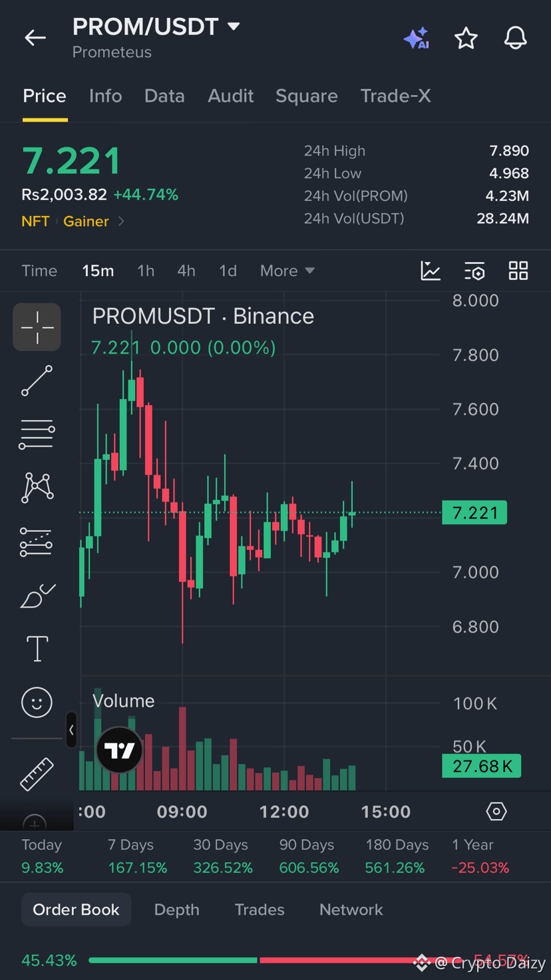551x980 pixels.
Task: Switch to the Data tab
Action: (x=164, y=96)
